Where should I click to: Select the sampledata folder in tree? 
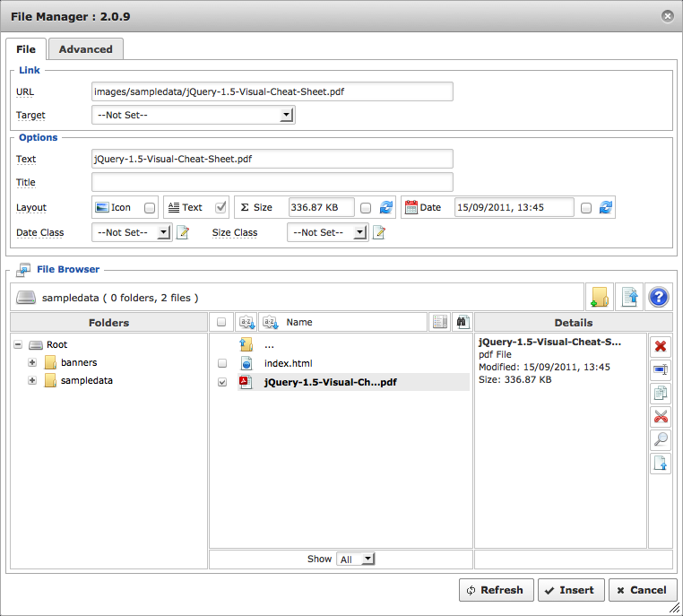click(x=87, y=380)
